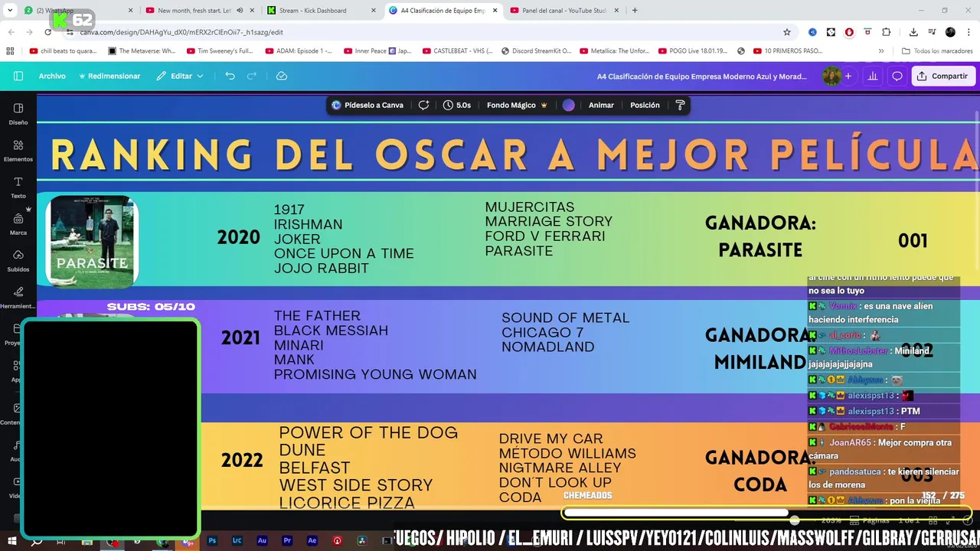Open The Metaverse bookmark

[x=142, y=51]
